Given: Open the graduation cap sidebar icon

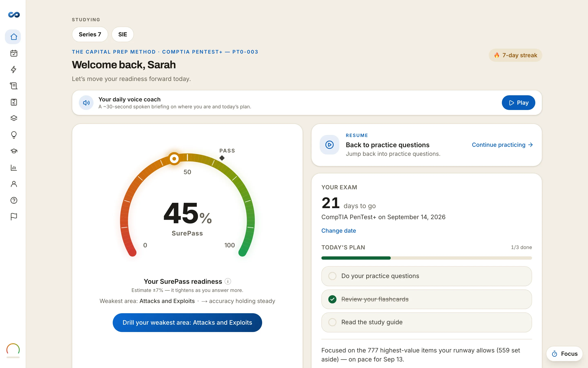Looking at the screenshot, I should click(14, 151).
